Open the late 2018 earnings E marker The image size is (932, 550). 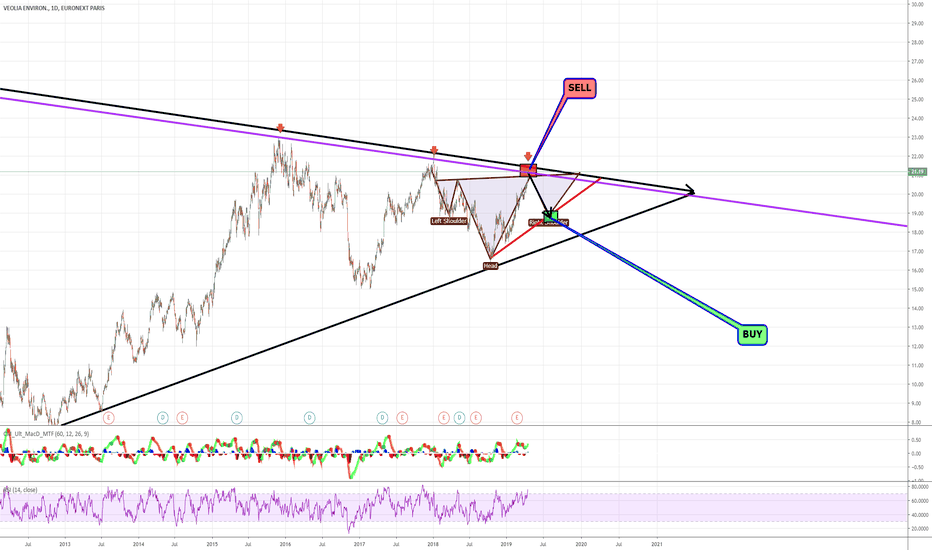click(x=476, y=418)
